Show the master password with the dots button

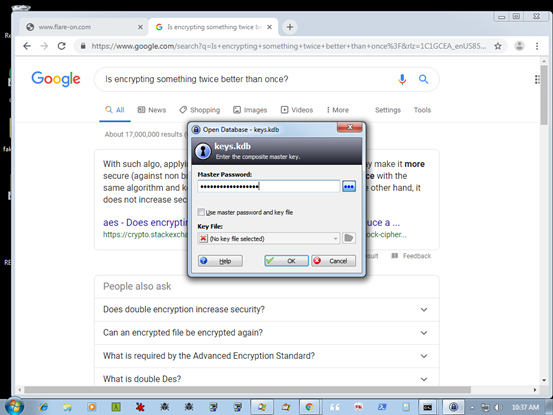coord(349,187)
